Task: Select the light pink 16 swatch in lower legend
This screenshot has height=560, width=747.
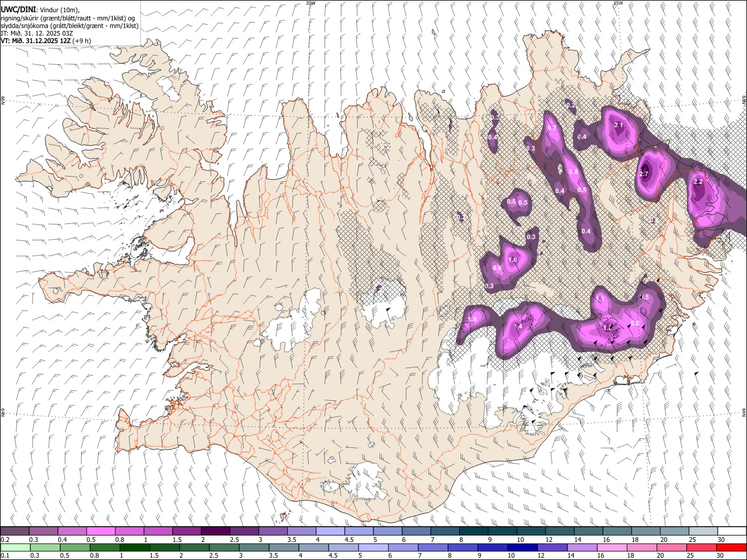Action: (x=611, y=547)
